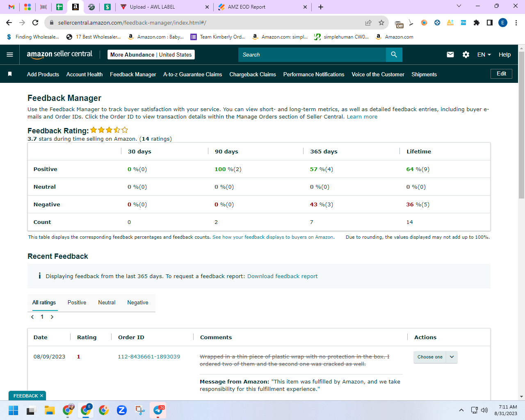Open how your feedback displays to buyers link
Screen dimensions: 525x420
pos(273,237)
